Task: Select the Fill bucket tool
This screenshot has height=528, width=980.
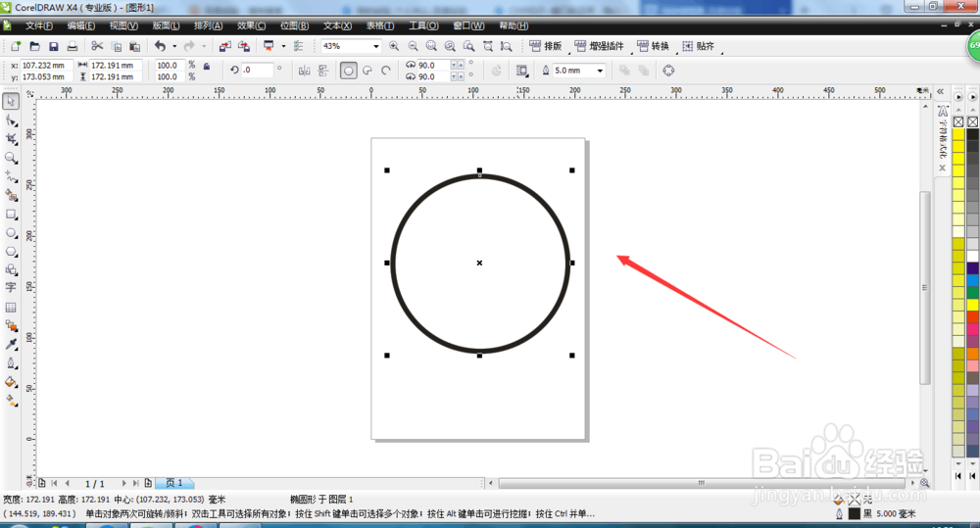Action: click(11, 382)
